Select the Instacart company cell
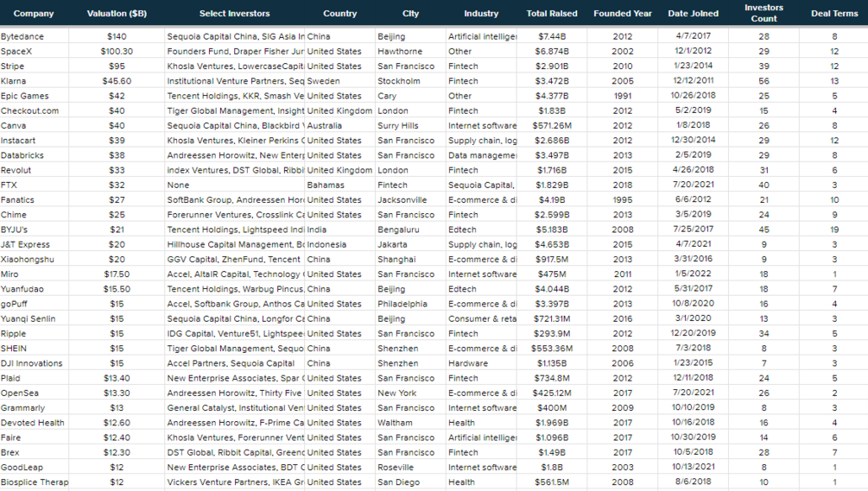This screenshot has height=491, width=868. click(35, 141)
